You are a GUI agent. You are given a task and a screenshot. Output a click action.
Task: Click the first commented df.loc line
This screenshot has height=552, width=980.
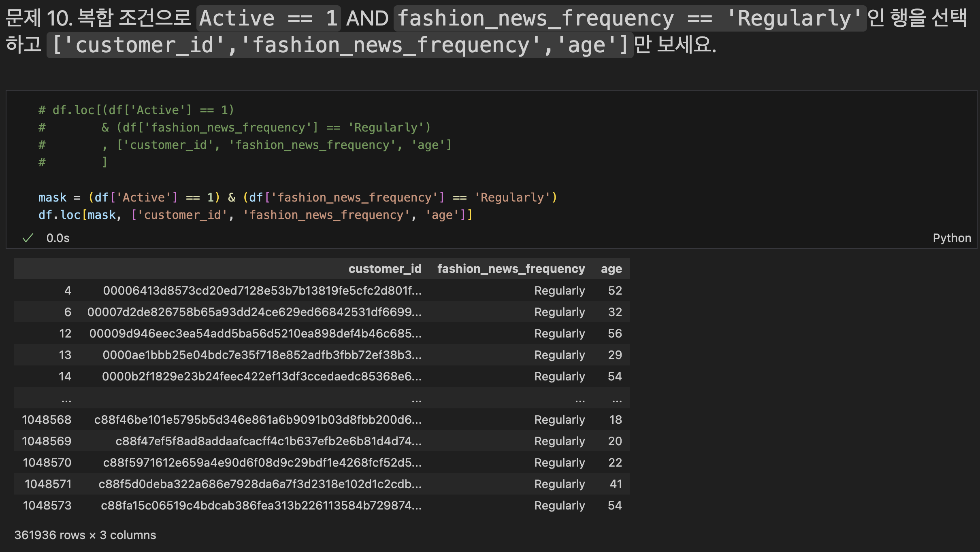(x=136, y=110)
